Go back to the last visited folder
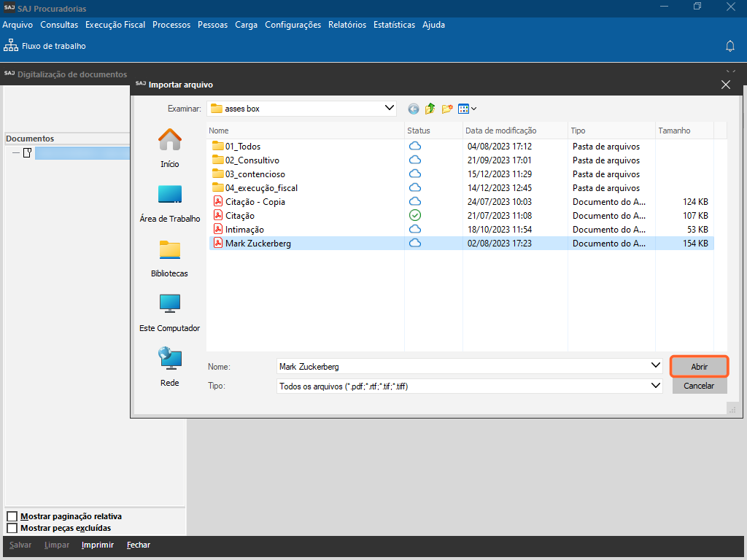Screen dimensions: 747x560 coord(414,109)
